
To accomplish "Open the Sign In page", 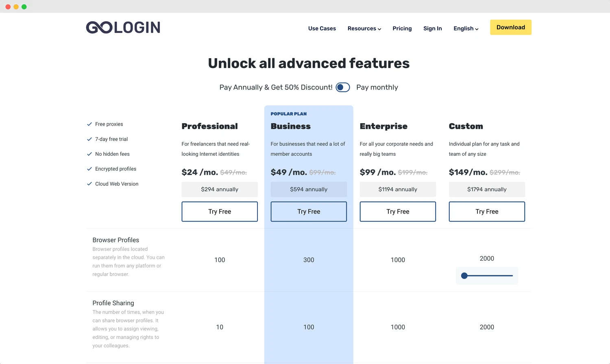I will click(x=433, y=28).
